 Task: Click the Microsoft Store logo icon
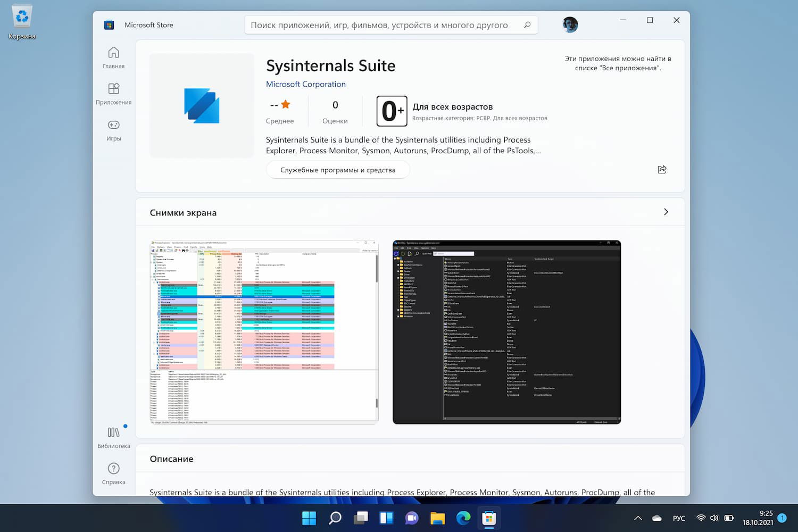109,25
